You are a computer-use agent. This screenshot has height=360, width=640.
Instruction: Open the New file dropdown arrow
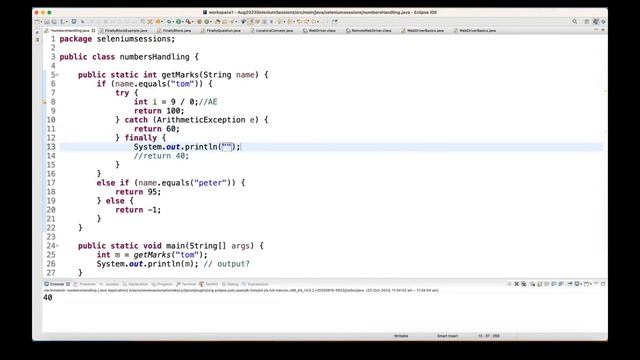41,22
